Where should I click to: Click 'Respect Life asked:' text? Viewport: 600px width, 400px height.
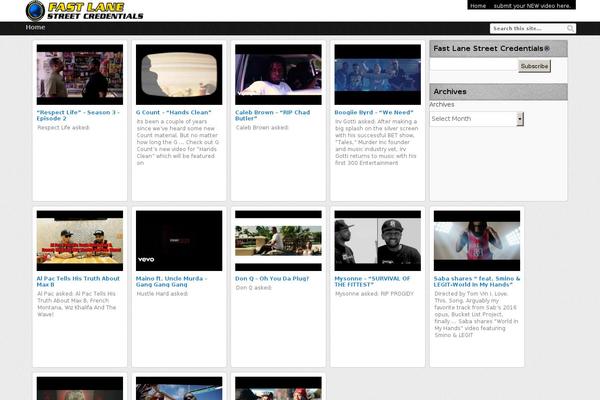pos(64,127)
